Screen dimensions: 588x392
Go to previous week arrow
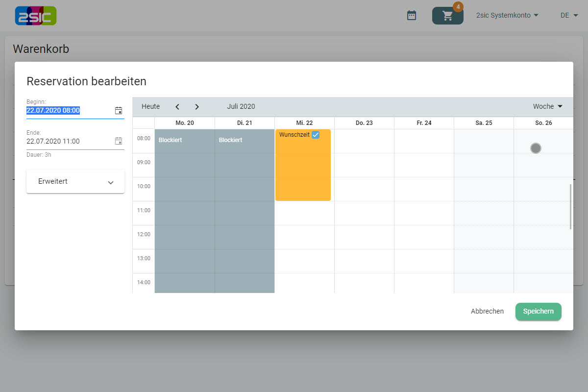(x=177, y=107)
